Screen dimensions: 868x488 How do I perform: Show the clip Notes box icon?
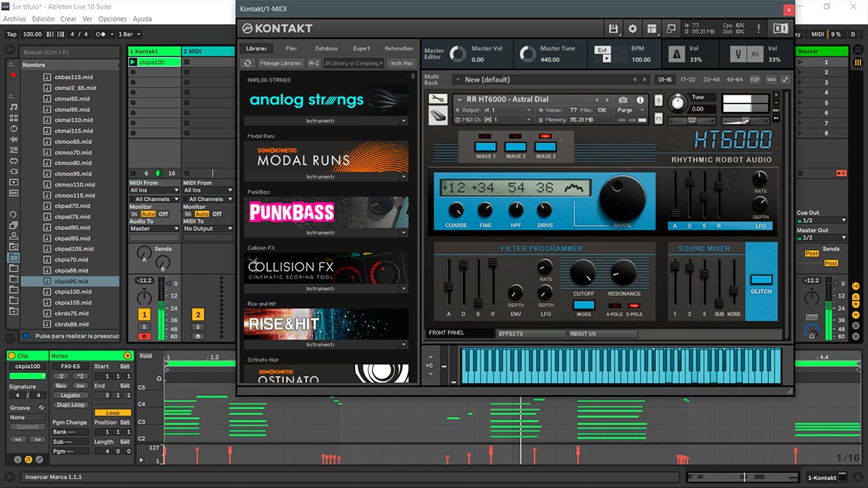click(x=28, y=459)
